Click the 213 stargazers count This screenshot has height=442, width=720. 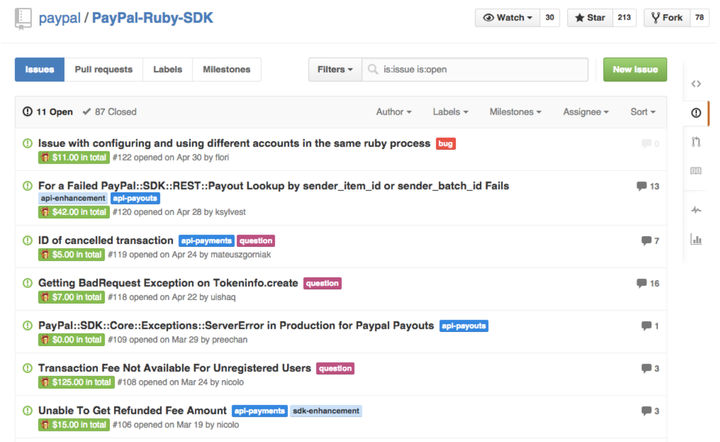pos(624,17)
